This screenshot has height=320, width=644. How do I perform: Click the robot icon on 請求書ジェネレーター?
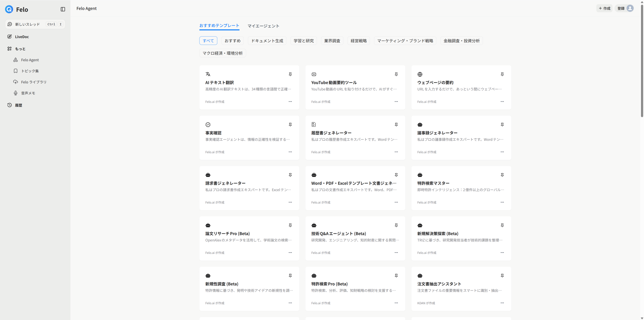(x=208, y=175)
